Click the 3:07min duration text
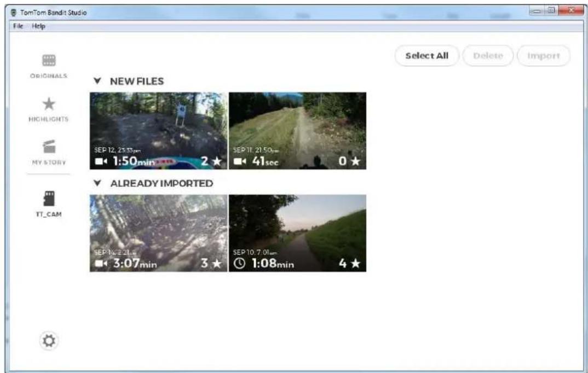The width and height of the screenshot is (588, 373). tap(135, 263)
